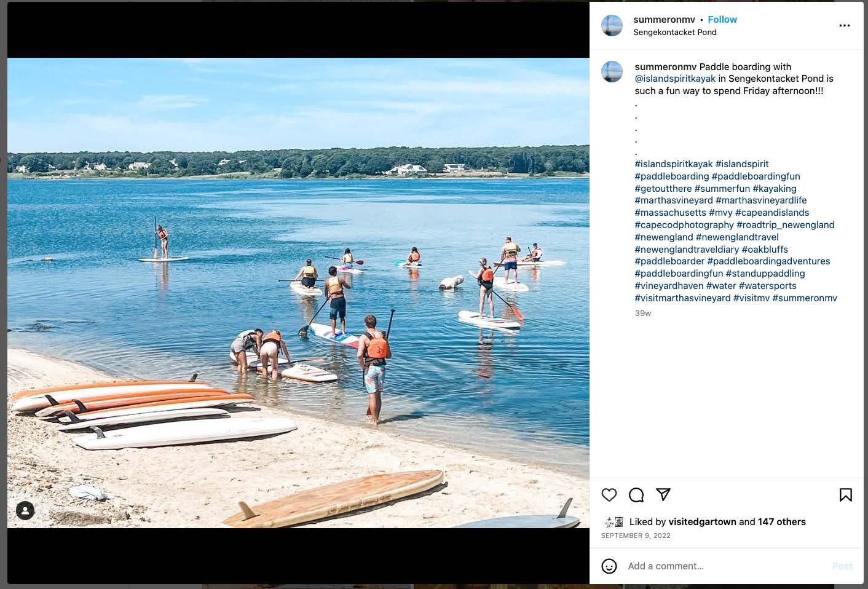Share post with paper plane icon

click(x=663, y=494)
